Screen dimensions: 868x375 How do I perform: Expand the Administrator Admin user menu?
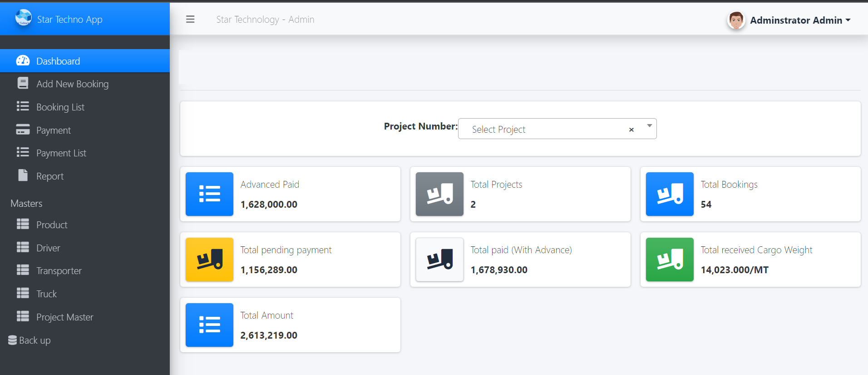coord(800,20)
